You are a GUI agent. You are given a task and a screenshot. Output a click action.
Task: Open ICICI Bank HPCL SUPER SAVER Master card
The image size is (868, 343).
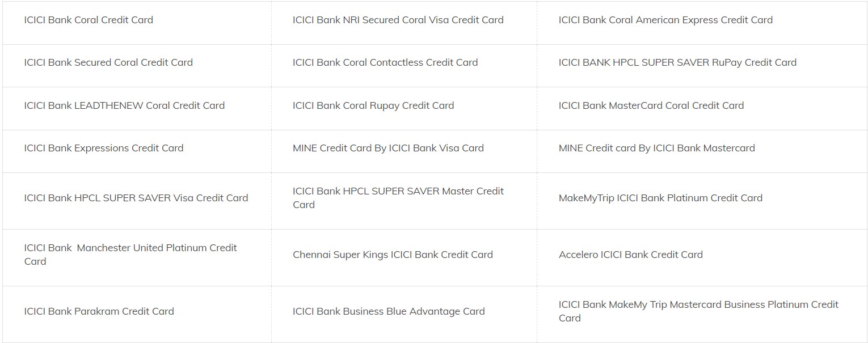coord(398,192)
